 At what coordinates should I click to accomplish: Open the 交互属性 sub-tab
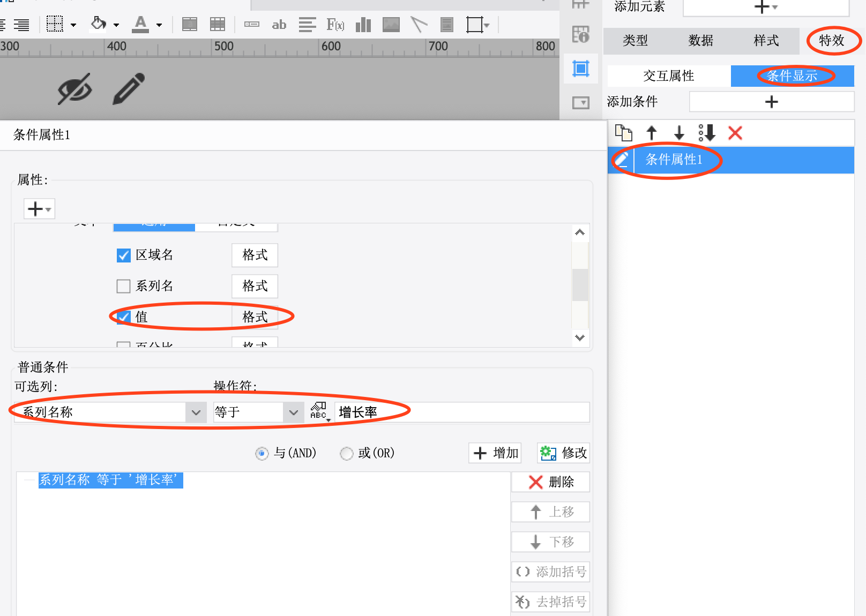pyautogui.click(x=669, y=76)
